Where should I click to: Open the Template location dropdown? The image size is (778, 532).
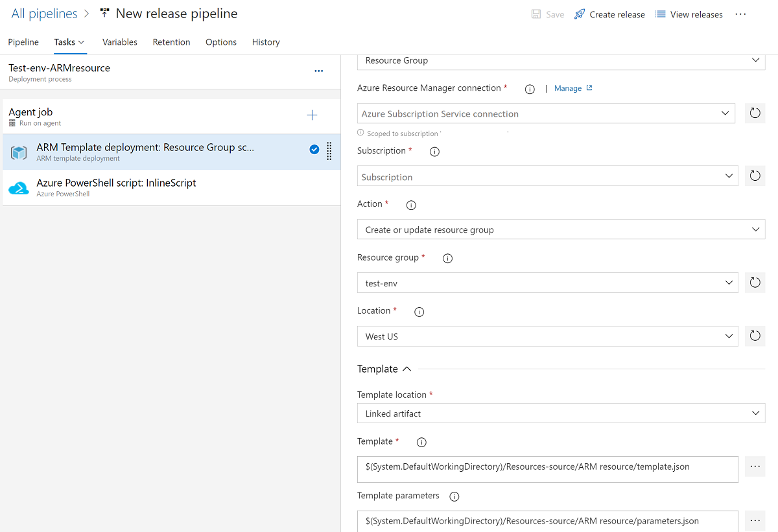tap(561, 413)
